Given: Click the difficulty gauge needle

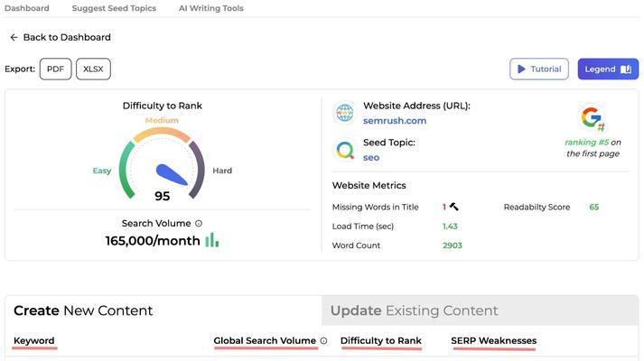Looking at the screenshot, I should pos(172,175).
